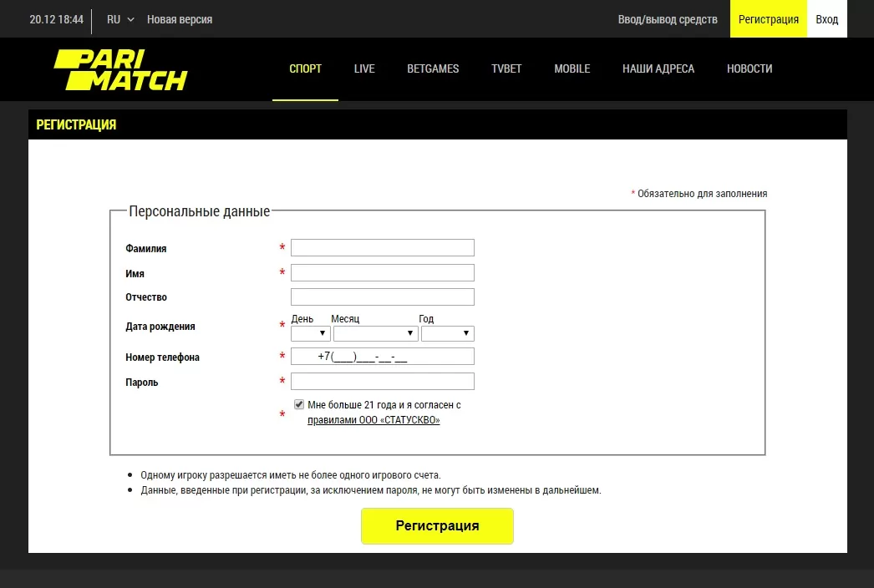Click Регистрация in the top bar
874x588 pixels.
(769, 19)
